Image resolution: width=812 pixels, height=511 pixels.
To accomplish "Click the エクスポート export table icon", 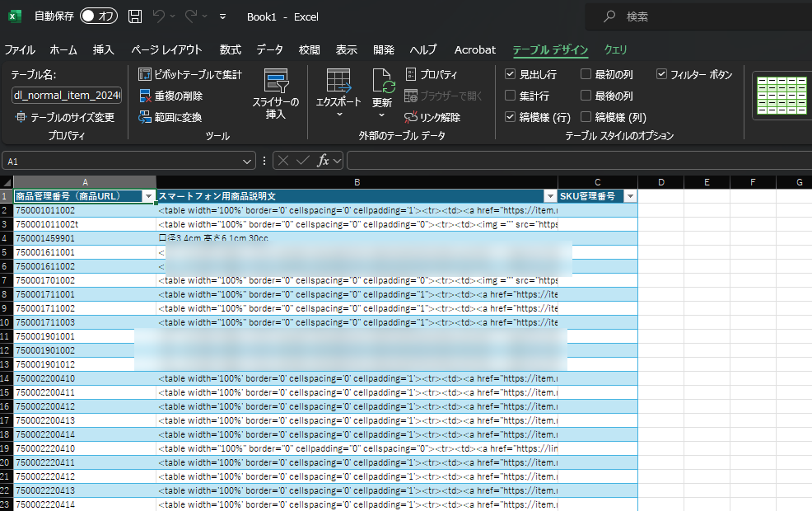I will pos(338,81).
